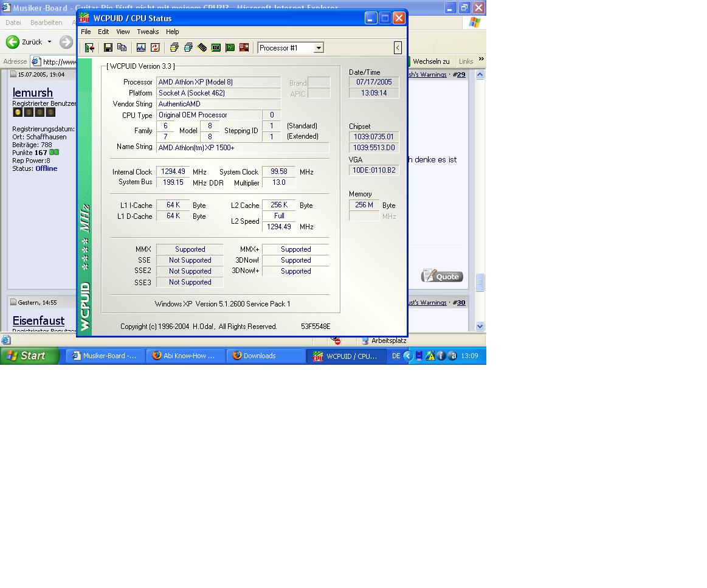
Task: Click the Internal Clock value 1294.49
Action: [173, 171]
